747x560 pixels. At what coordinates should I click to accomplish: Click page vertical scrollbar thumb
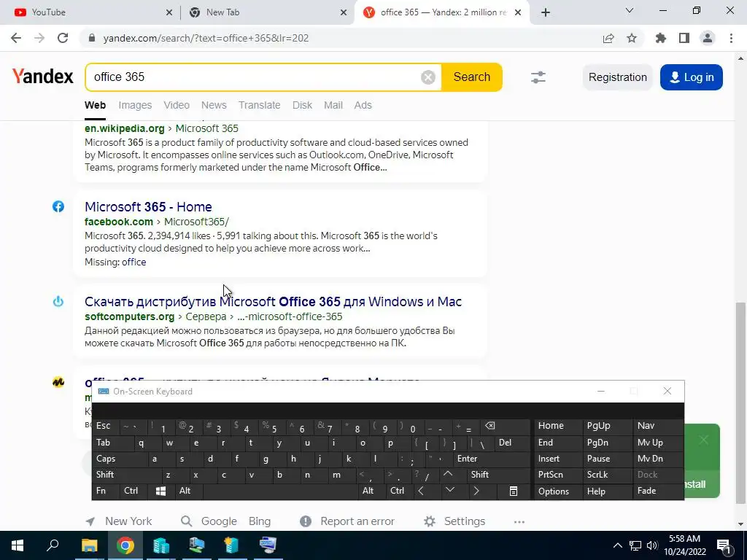pyautogui.click(x=740, y=402)
